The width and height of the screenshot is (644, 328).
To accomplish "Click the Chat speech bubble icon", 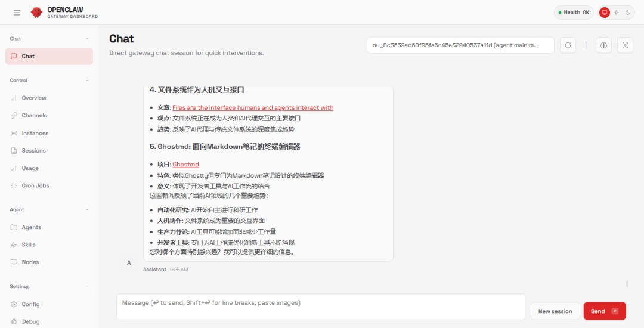I will [x=14, y=56].
